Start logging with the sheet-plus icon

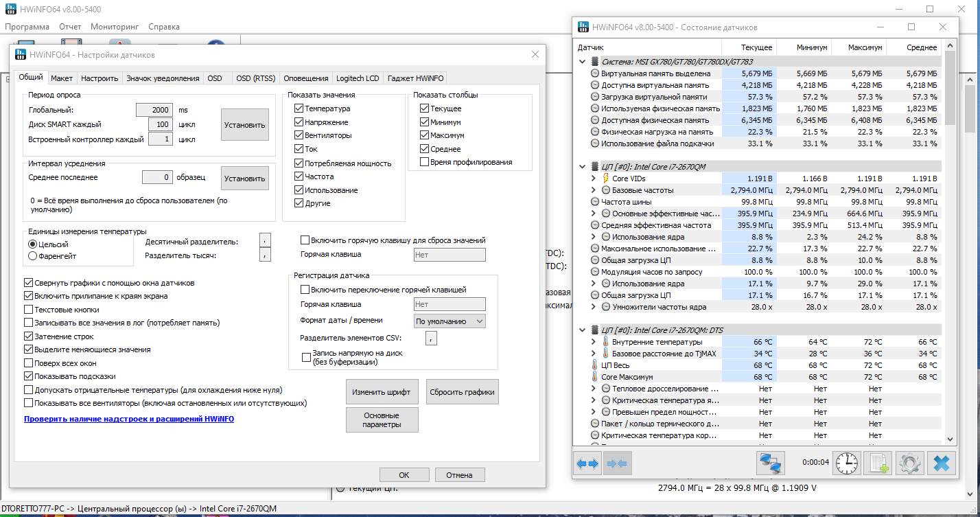[878, 463]
